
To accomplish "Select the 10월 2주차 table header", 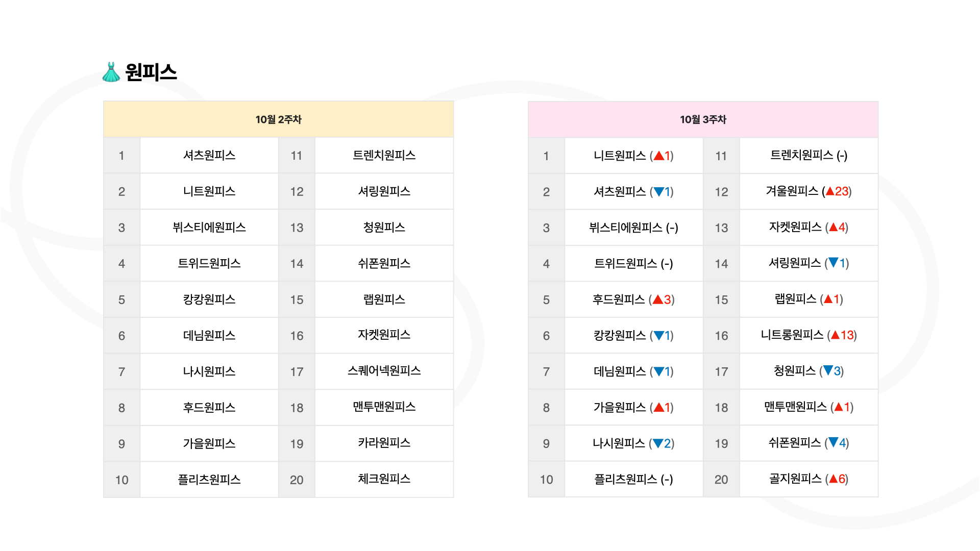I will 278,119.
